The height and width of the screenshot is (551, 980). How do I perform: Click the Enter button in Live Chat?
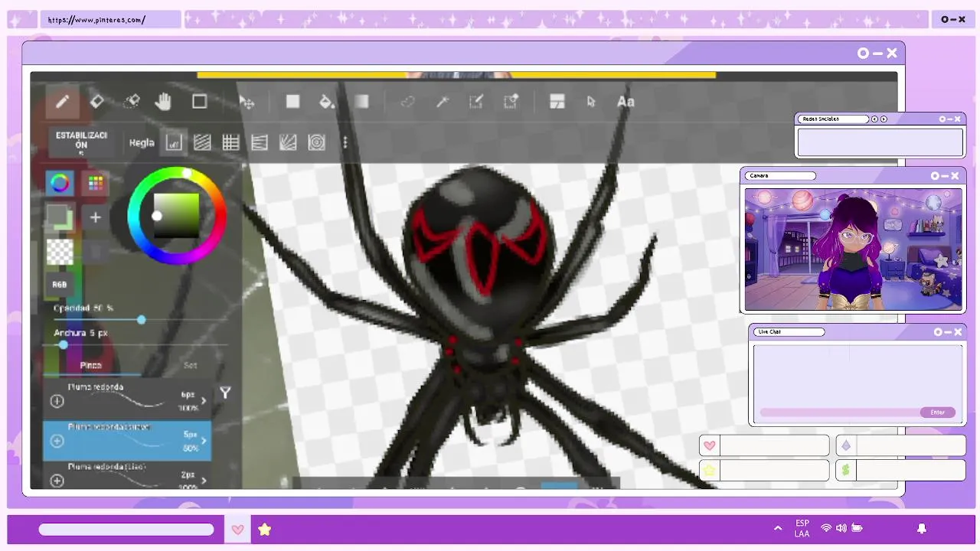point(938,412)
